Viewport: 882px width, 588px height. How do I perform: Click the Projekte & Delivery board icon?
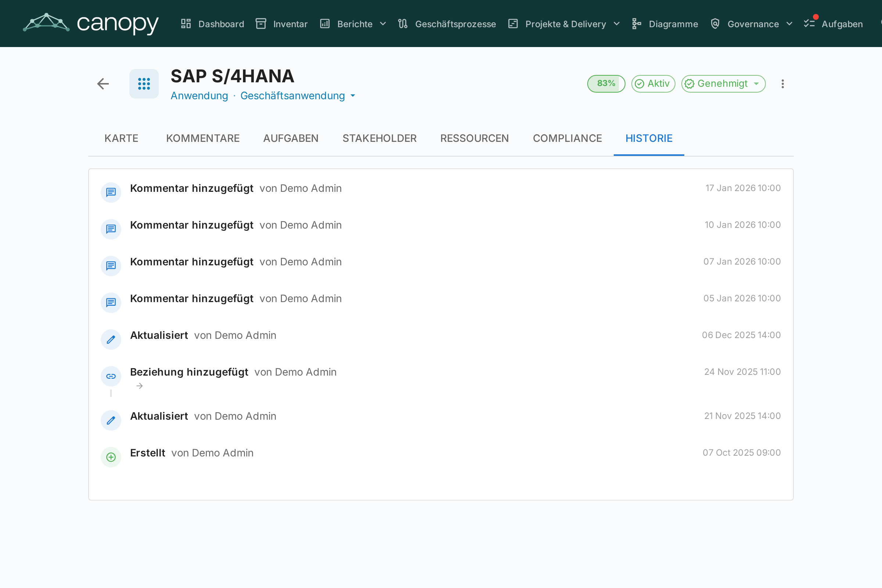coord(513,24)
